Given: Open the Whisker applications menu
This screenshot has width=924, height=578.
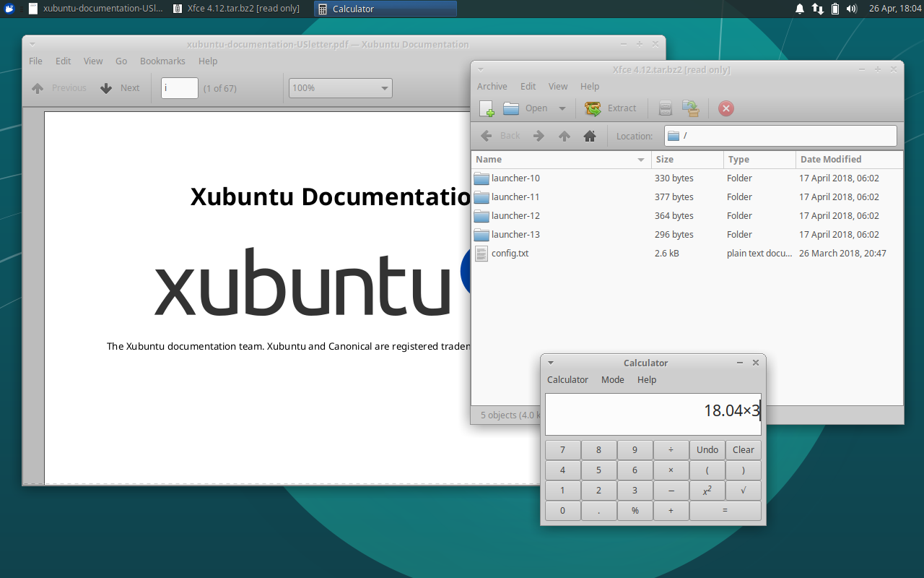Looking at the screenshot, I should [10, 9].
